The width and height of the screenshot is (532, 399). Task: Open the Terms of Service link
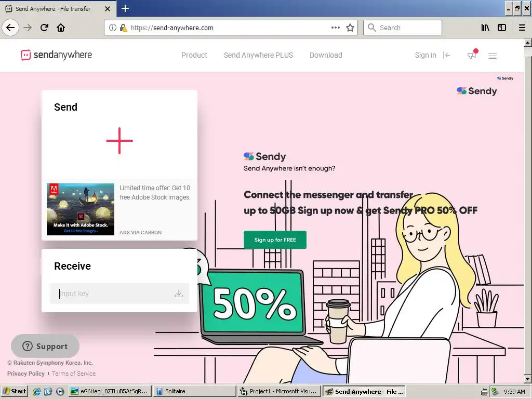[74, 373]
